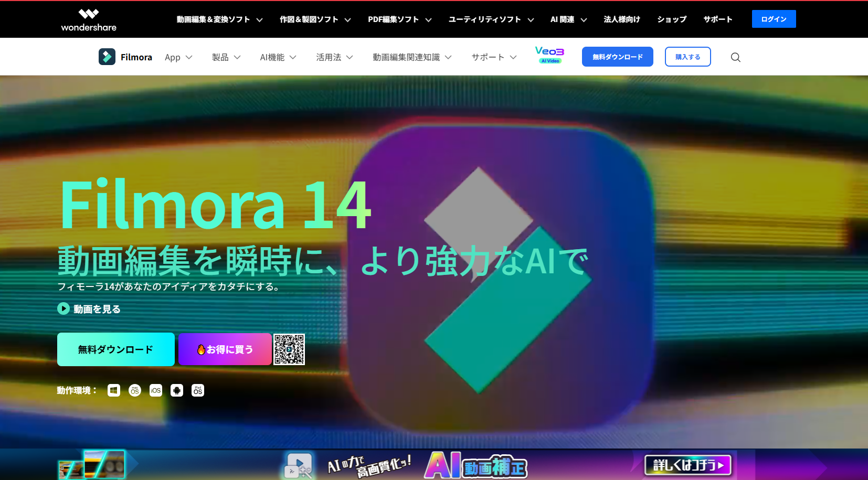Click the Windows platform icon
The width and height of the screenshot is (868, 480).
click(114, 390)
